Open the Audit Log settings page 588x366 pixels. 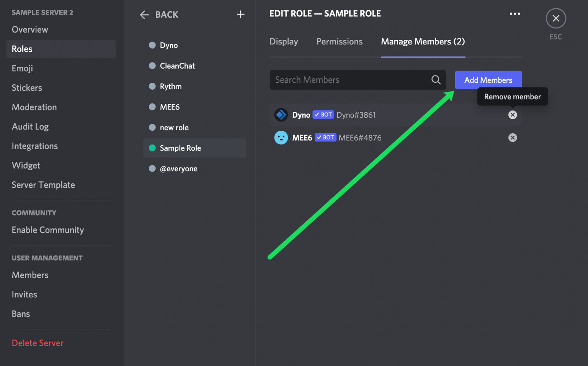pyautogui.click(x=30, y=126)
